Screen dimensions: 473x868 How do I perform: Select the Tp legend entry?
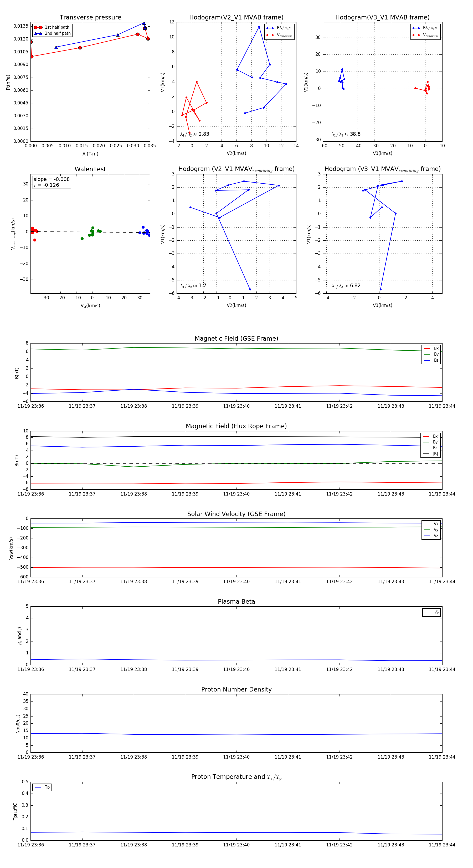42,788
